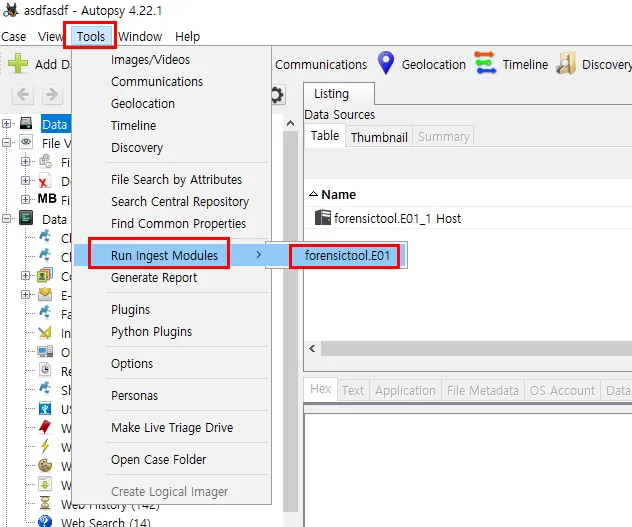Click the recent documents clock icon

(x=45, y=370)
